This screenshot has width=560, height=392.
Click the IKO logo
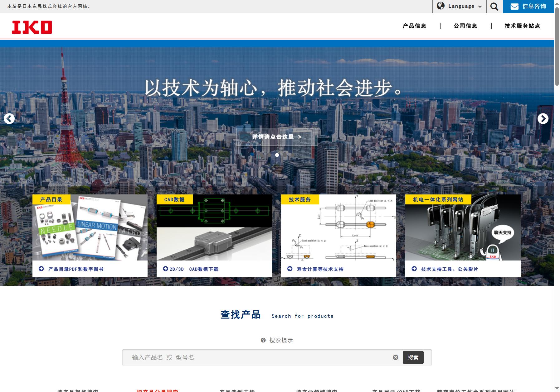pyautogui.click(x=32, y=27)
